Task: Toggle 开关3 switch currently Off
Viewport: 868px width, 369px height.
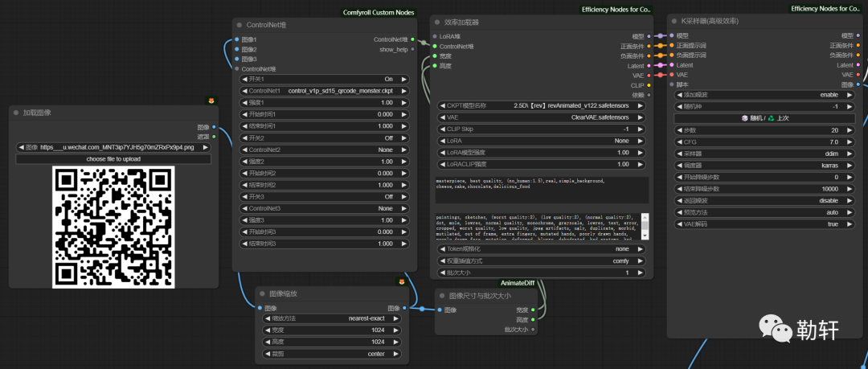Action: 325,197
